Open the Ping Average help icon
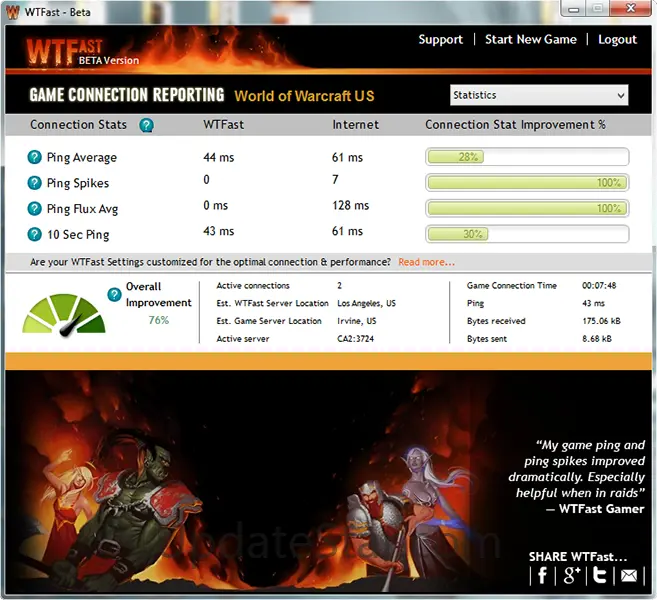Viewport: 657px width, 600px height. pos(34,157)
